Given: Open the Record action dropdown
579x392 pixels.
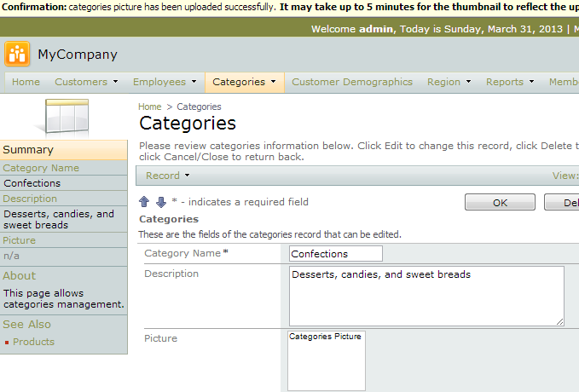Looking at the screenshot, I should click(167, 176).
